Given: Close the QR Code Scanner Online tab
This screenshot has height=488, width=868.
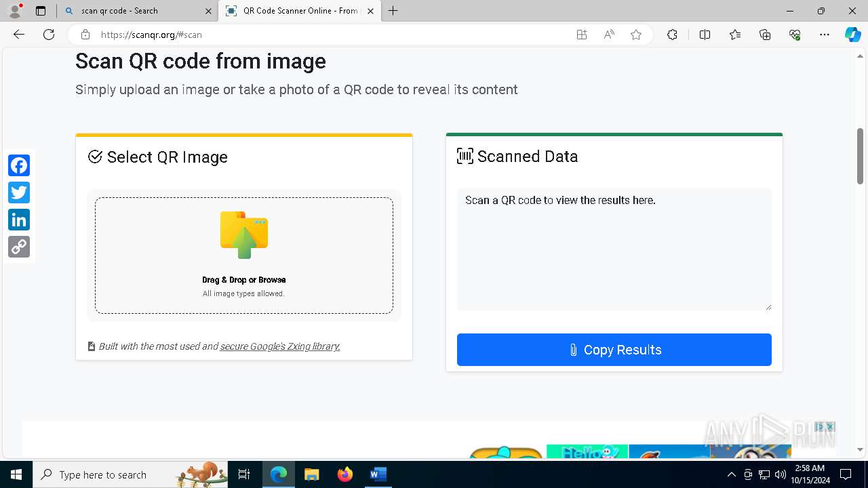Looking at the screenshot, I should tap(370, 11).
